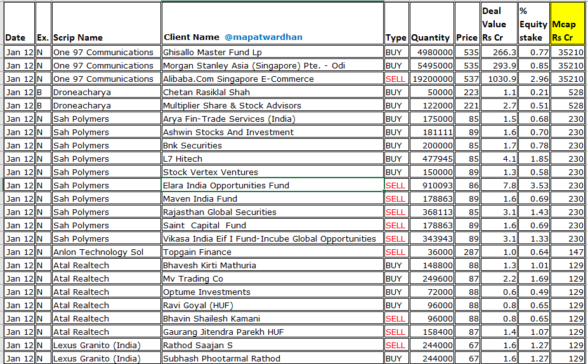Click deal value 7.8 cell
The width and height of the screenshot is (588, 364).
pyautogui.click(x=499, y=185)
